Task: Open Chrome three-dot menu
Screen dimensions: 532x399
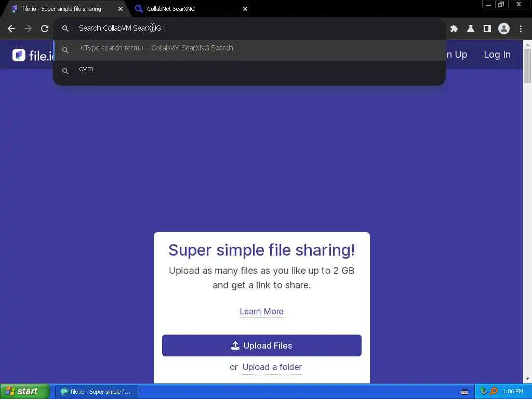Action: pyautogui.click(x=521, y=29)
